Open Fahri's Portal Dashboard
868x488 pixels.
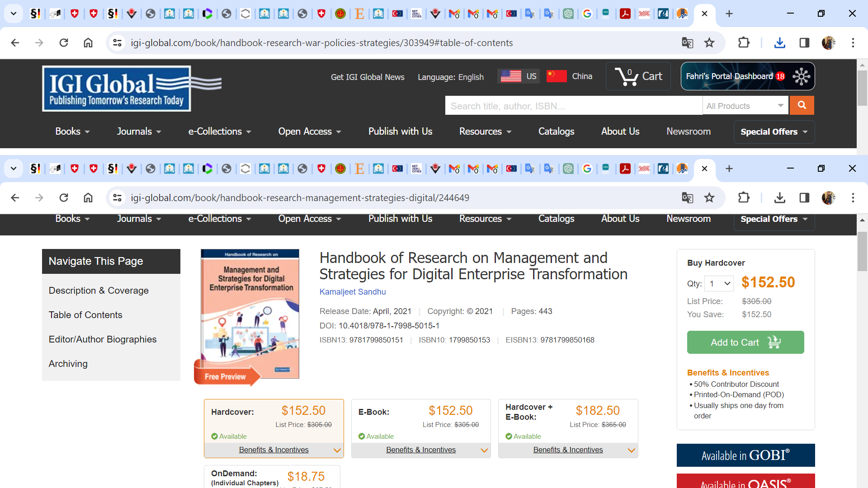point(748,76)
